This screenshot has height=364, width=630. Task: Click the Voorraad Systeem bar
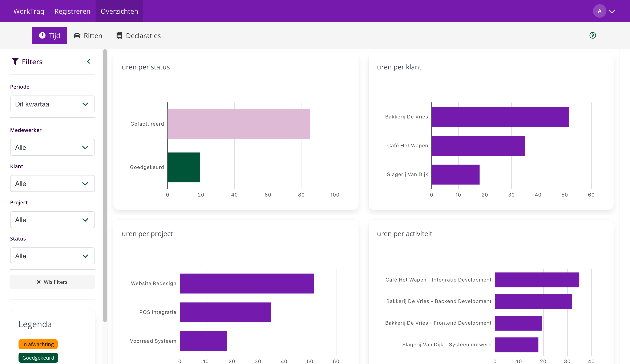click(203, 341)
